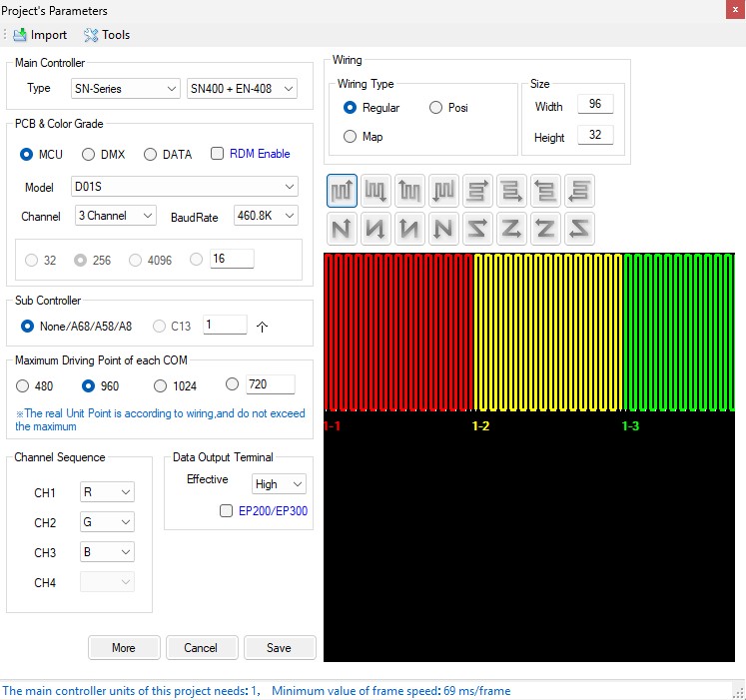The height and width of the screenshot is (700, 746).
Task: Tick the EP200/EP300 checkbox
Action: (x=226, y=510)
